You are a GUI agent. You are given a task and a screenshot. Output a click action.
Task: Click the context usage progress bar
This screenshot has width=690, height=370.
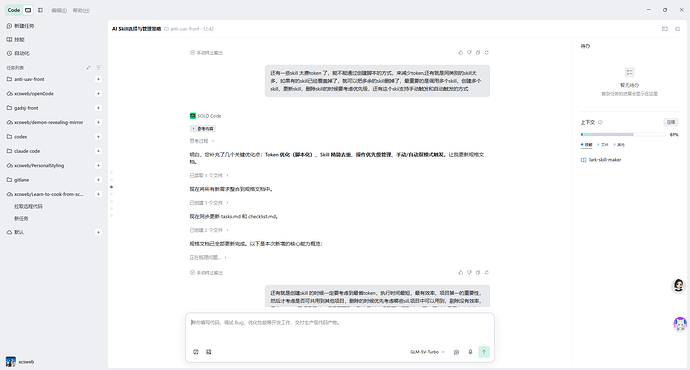[x=623, y=135]
